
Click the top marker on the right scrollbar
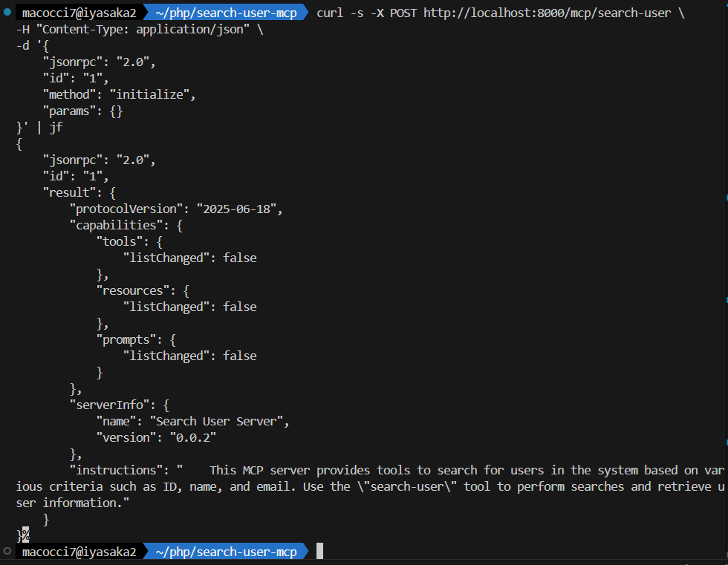click(x=726, y=198)
